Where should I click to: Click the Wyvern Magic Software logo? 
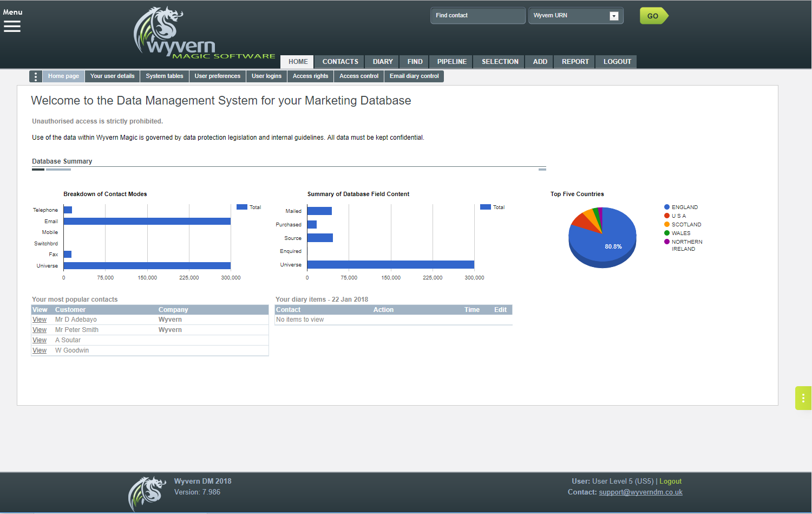point(204,32)
